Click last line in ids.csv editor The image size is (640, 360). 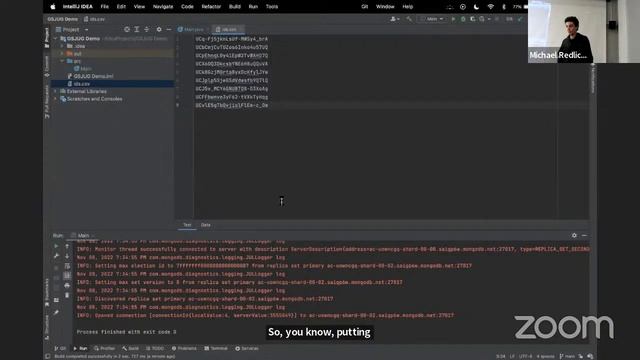[x=231, y=105]
